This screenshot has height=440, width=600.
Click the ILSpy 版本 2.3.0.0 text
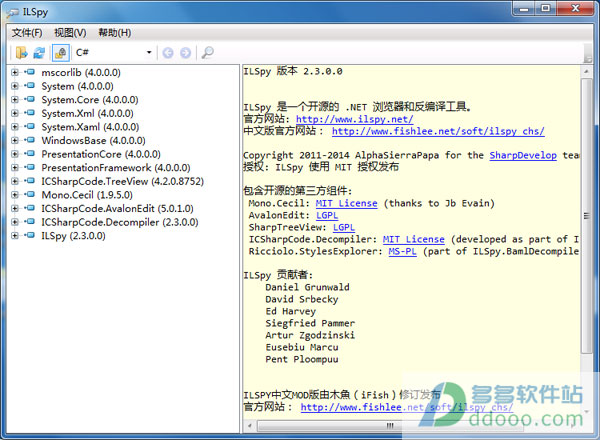(x=293, y=71)
